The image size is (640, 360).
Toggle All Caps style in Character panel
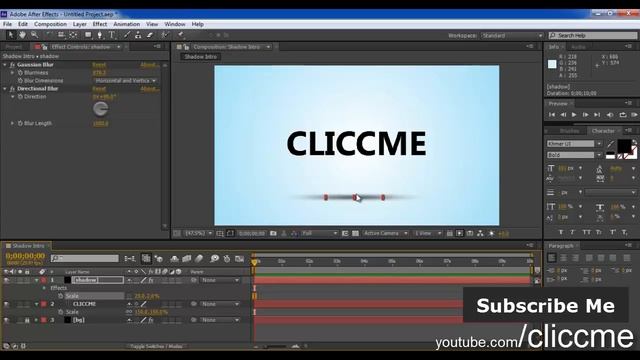click(x=586, y=232)
